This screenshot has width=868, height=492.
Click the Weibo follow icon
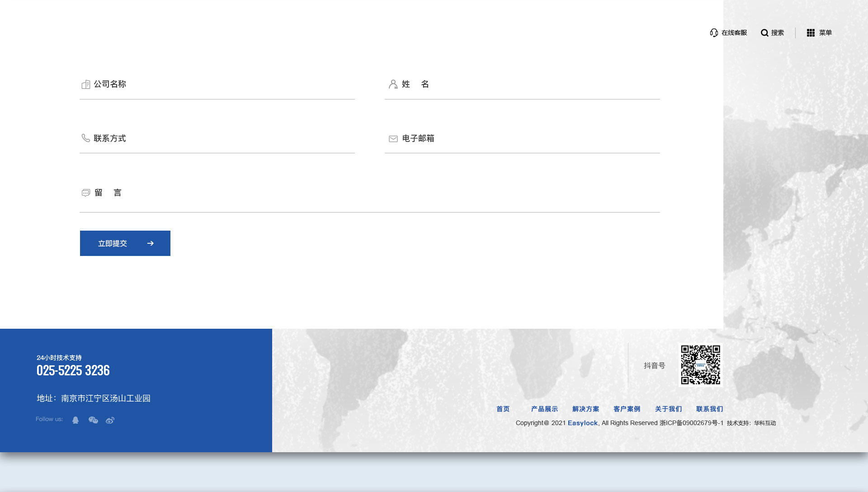[x=110, y=420]
